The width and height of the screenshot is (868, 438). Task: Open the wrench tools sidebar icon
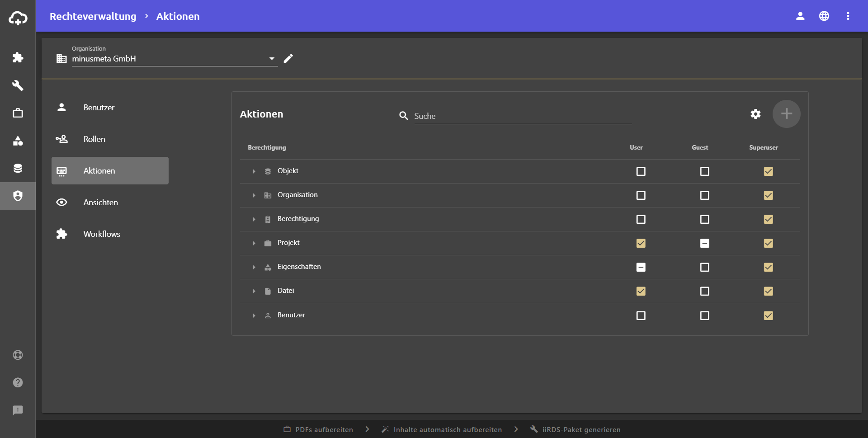pos(18,85)
